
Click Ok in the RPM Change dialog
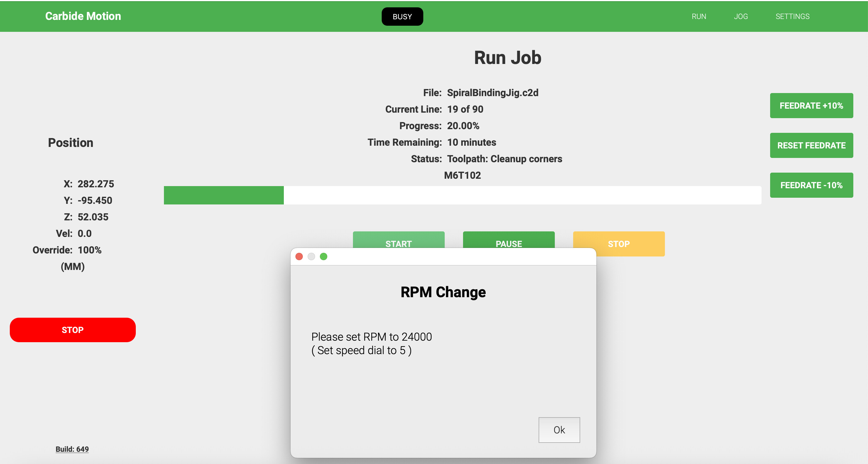[559, 430]
